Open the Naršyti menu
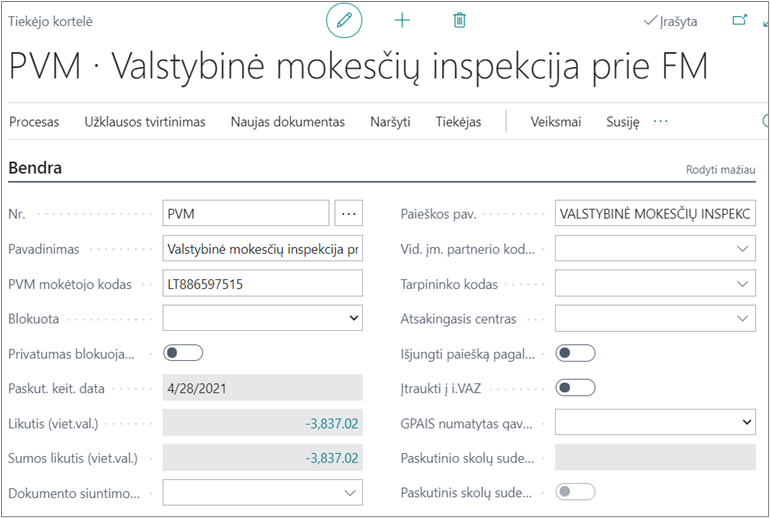 tap(390, 122)
